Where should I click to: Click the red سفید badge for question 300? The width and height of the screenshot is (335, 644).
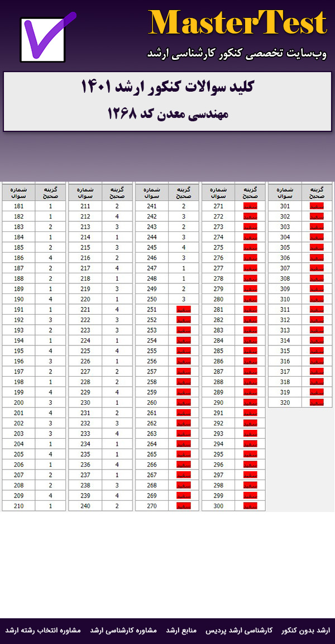[250, 506]
